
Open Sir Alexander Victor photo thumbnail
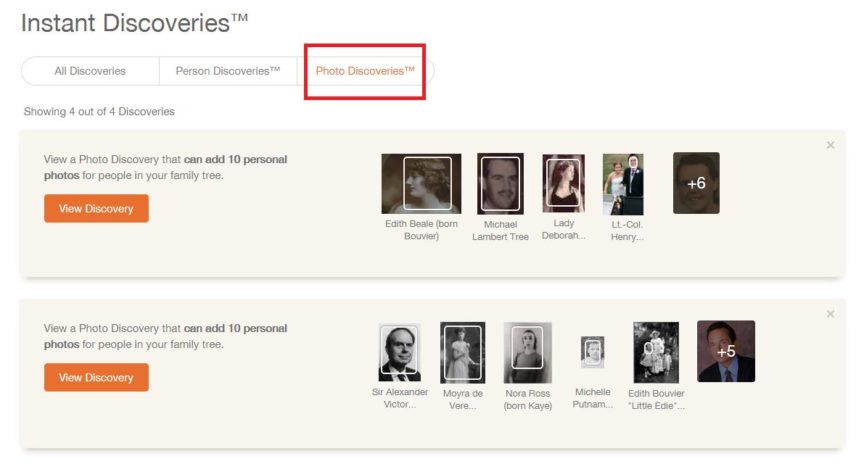[x=399, y=352]
